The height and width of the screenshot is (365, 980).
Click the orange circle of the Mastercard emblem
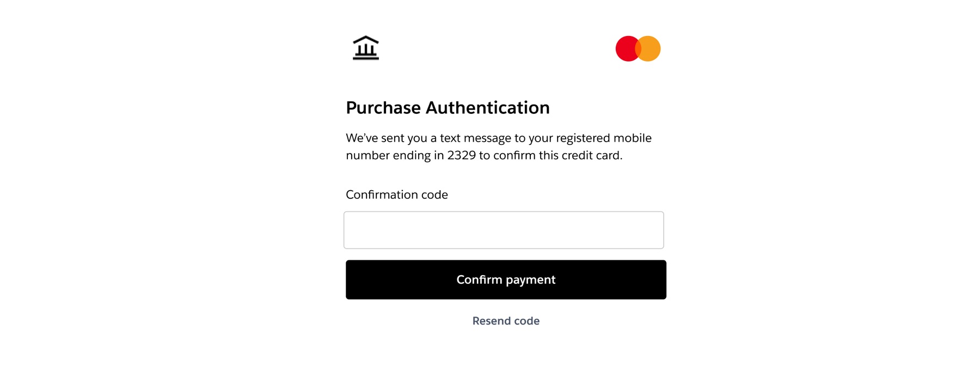pyautogui.click(x=649, y=48)
